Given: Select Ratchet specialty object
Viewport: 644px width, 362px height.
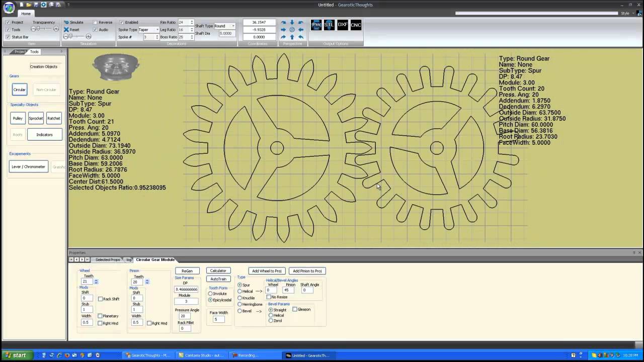Looking at the screenshot, I should click(x=54, y=118).
